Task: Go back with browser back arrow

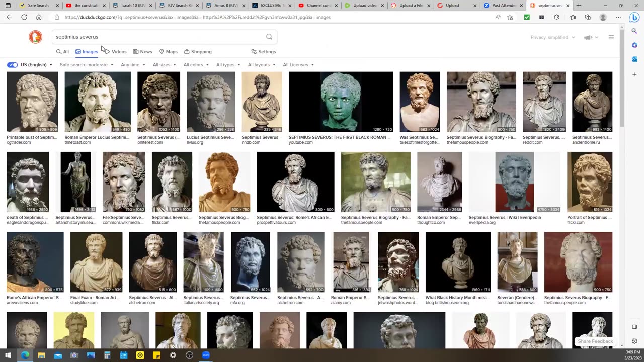Action: click(9, 17)
